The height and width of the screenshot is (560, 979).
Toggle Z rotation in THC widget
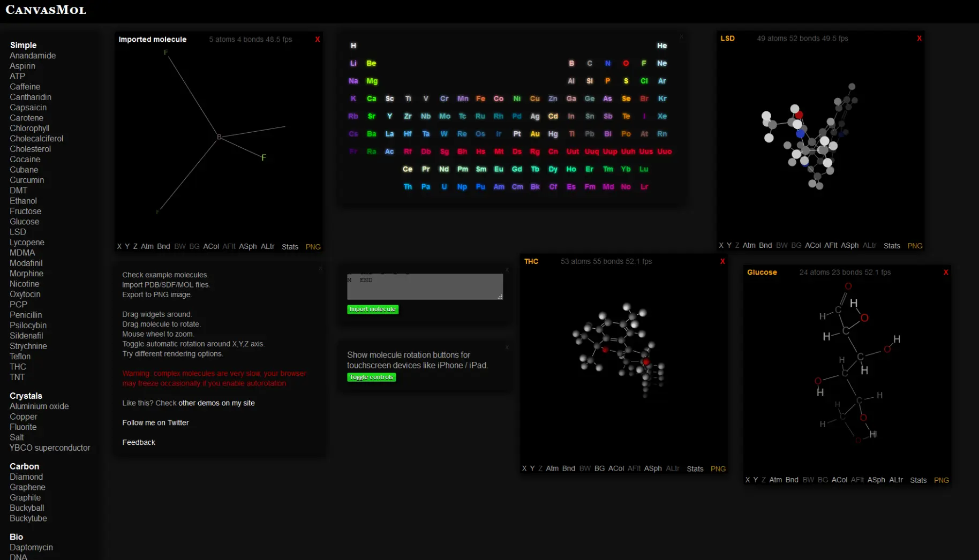(x=540, y=468)
